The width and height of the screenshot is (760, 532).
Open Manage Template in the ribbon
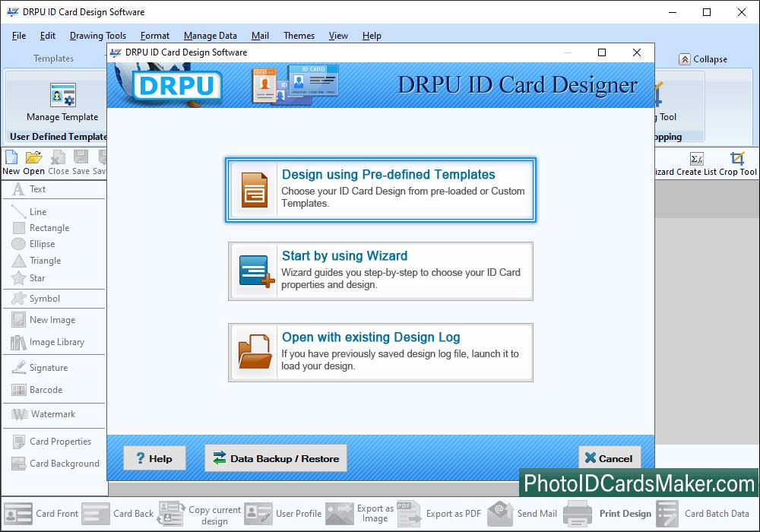pos(62,103)
